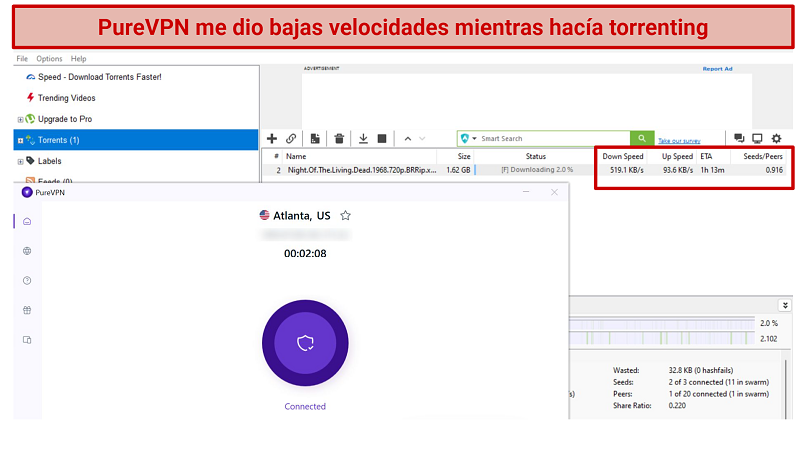The image size is (806, 453).
Task: Click the Add Torrent plus icon
Action: click(x=272, y=138)
